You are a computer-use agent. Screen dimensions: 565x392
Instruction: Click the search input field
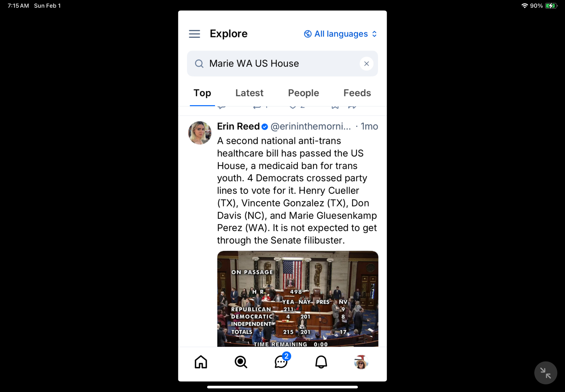[x=282, y=63]
